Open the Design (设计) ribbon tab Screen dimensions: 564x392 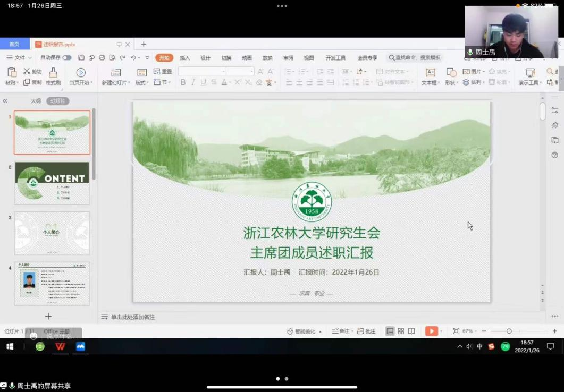[x=205, y=58]
